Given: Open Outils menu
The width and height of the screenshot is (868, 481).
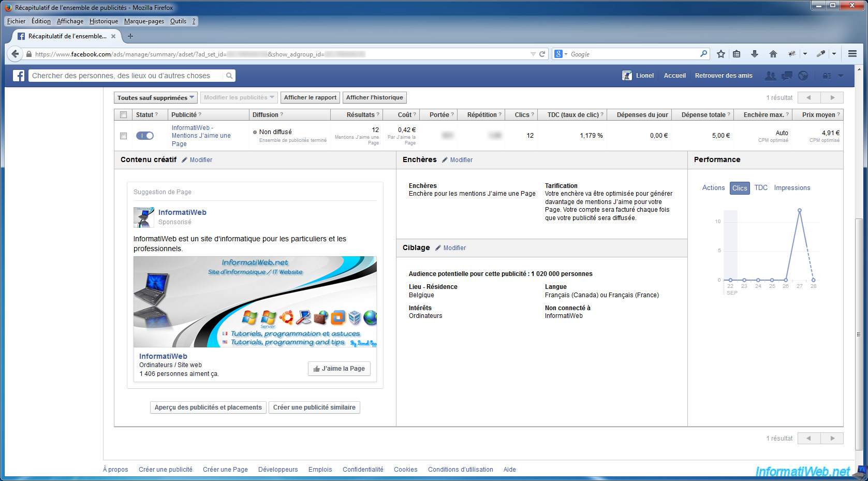Looking at the screenshot, I should coord(178,21).
